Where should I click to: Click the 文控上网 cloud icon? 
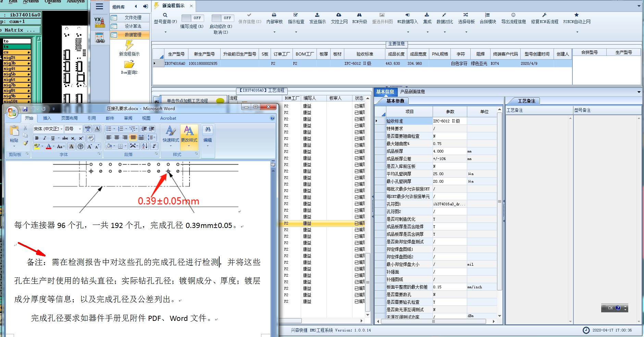[x=339, y=15]
